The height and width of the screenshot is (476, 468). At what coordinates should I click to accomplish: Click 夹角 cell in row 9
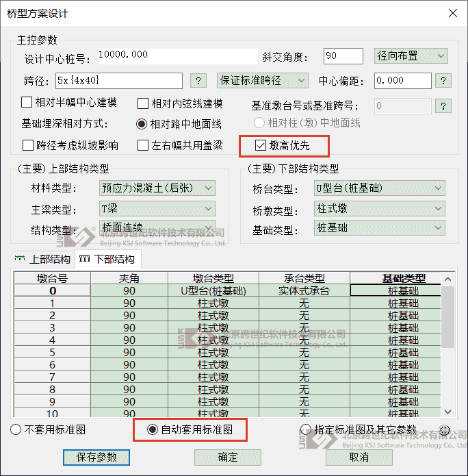click(x=129, y=401)
